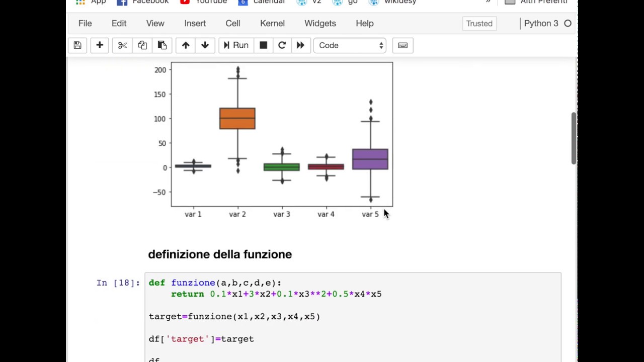Screen dimensions: 644x362
Task: Select the 'definizione della funzione' heading
Action: [x=220, y=254]
